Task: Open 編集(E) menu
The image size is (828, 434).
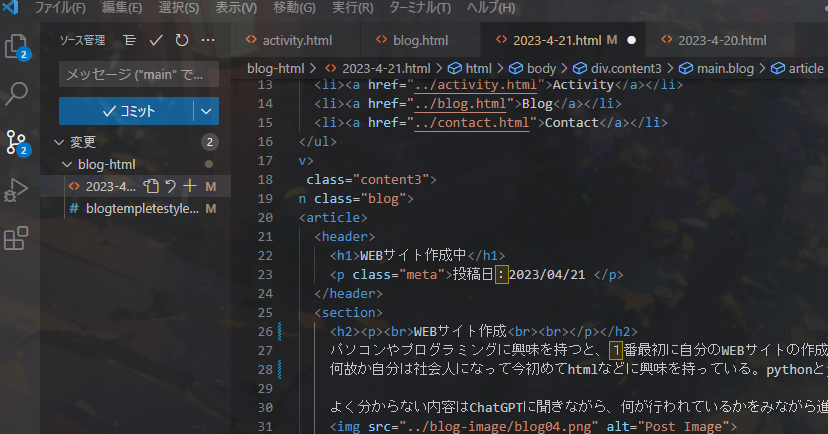Action: coord(121,7)
